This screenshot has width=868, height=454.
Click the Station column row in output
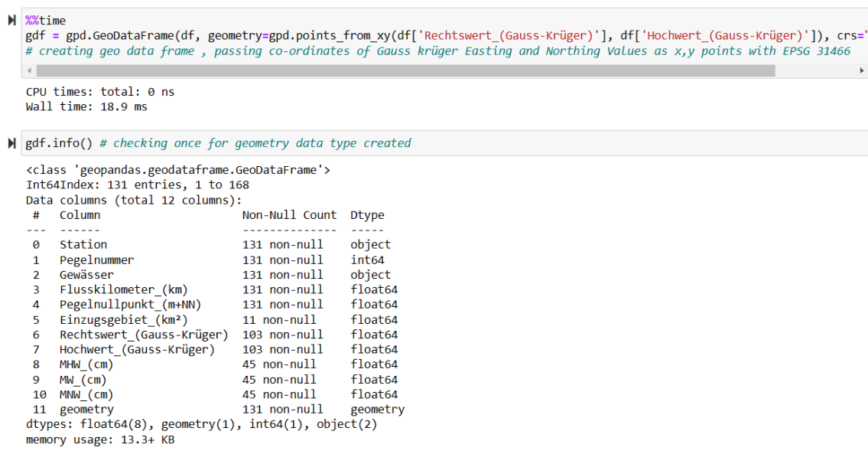(83, 244)
